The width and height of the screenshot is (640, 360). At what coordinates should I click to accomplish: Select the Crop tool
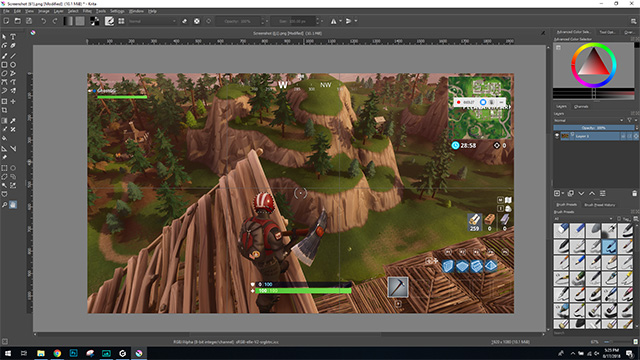click(4, 110)
